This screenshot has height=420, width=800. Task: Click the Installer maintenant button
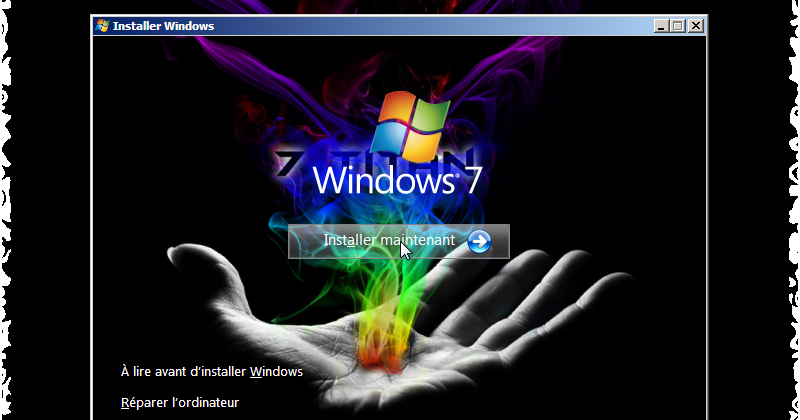pyautogui.click(x=398, y=241)
